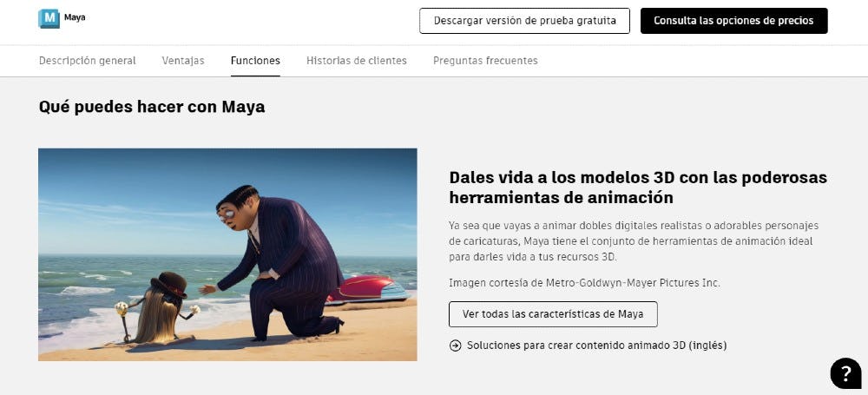Download the free trial version

[x=524, y=21]
